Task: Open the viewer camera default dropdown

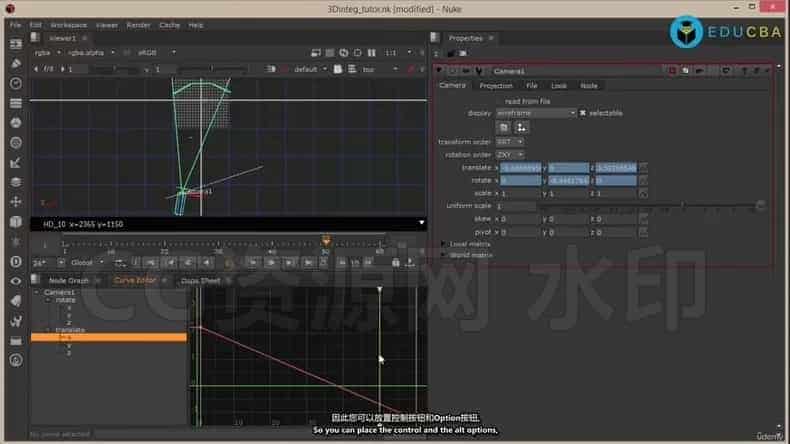Action: click(x=310, y=69)
